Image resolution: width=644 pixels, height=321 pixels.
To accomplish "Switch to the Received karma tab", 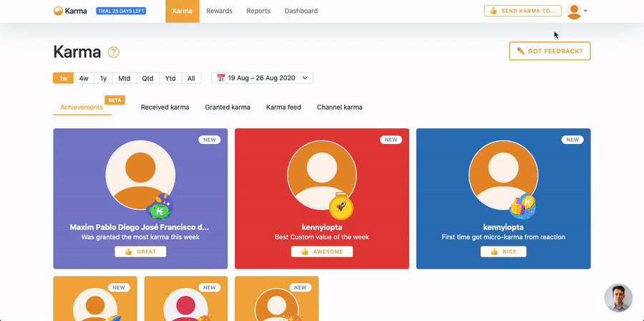I will tap(165, 107).
